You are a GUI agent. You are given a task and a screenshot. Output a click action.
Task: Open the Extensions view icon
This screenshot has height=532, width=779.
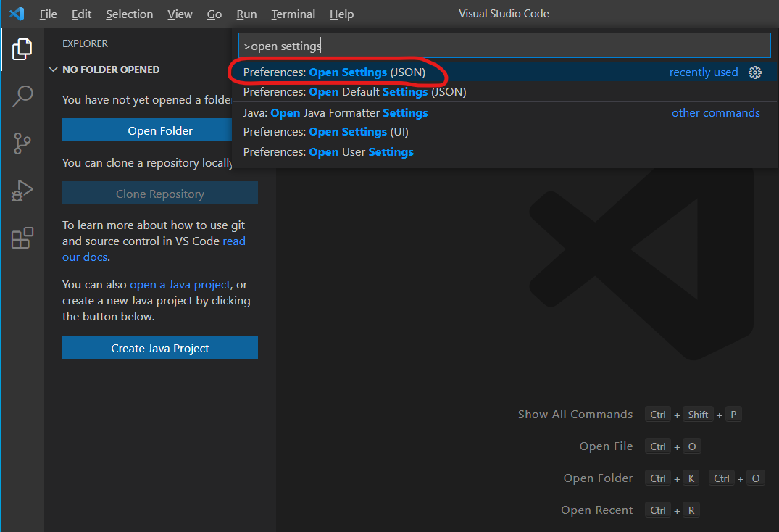(x=22, y=238)
